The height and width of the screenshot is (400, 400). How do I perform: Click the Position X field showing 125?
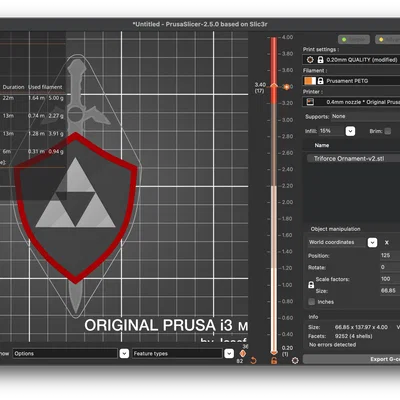390,255
